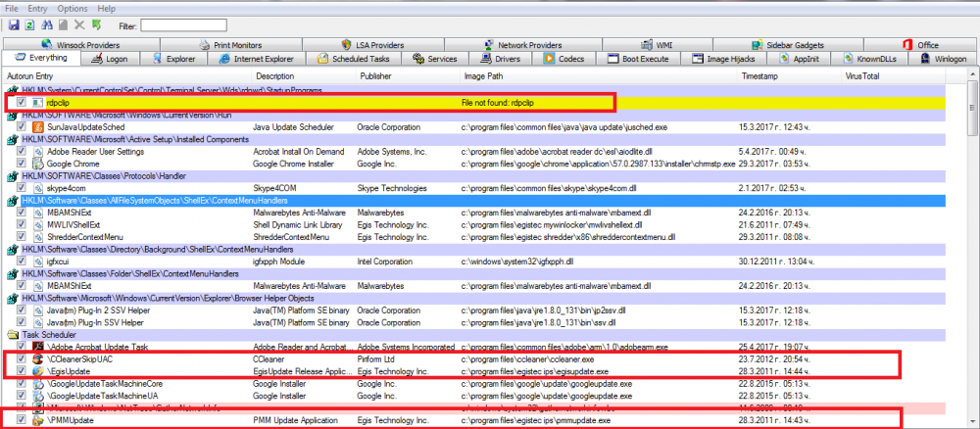Open the Winsock Providers tab
Image resolution: width=980 pixels, height=429 pixels.
80,45
